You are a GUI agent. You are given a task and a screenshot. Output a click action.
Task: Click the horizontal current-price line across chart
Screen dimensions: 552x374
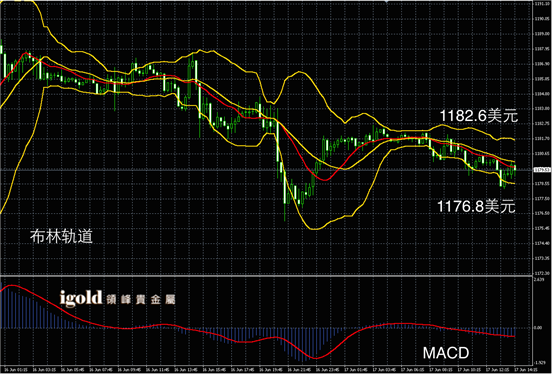pos(266,170)
